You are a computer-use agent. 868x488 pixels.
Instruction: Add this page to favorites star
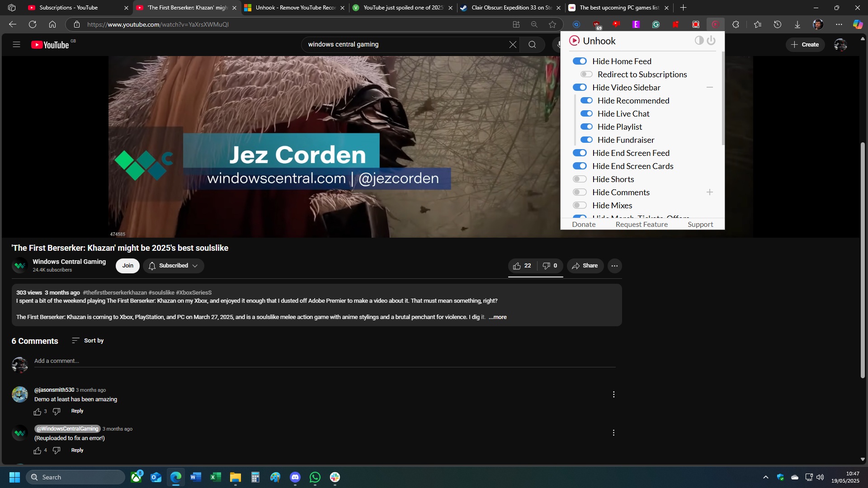pos(552,24)
